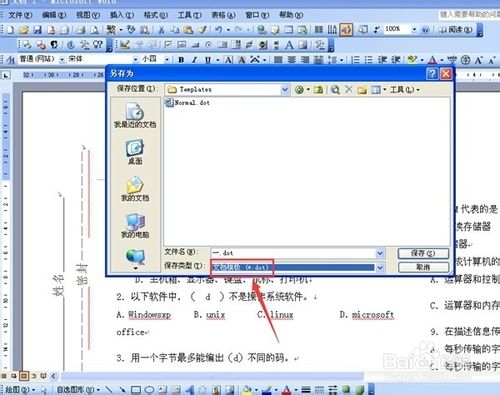
Task: Click the Paste clipboard icon
Action: tap(188, 30)
